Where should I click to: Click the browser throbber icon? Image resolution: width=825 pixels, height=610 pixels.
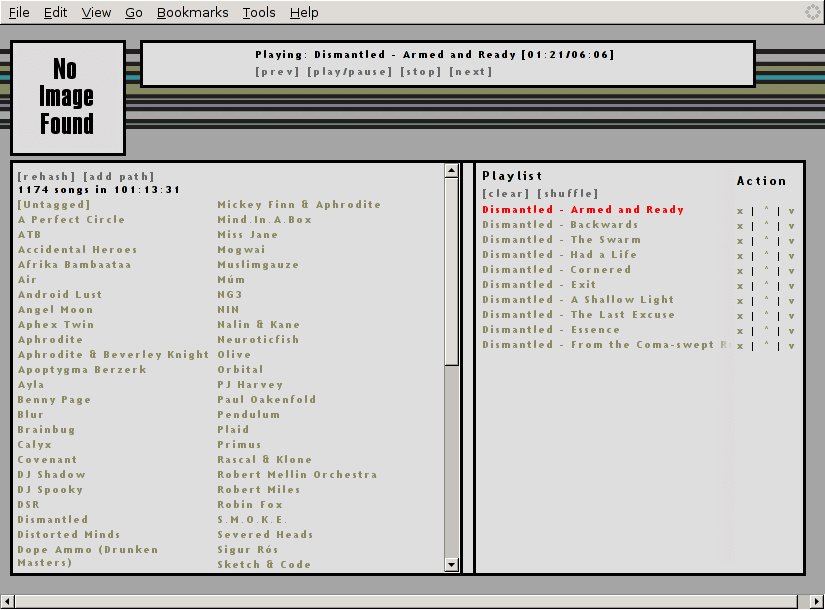[813, 12]
